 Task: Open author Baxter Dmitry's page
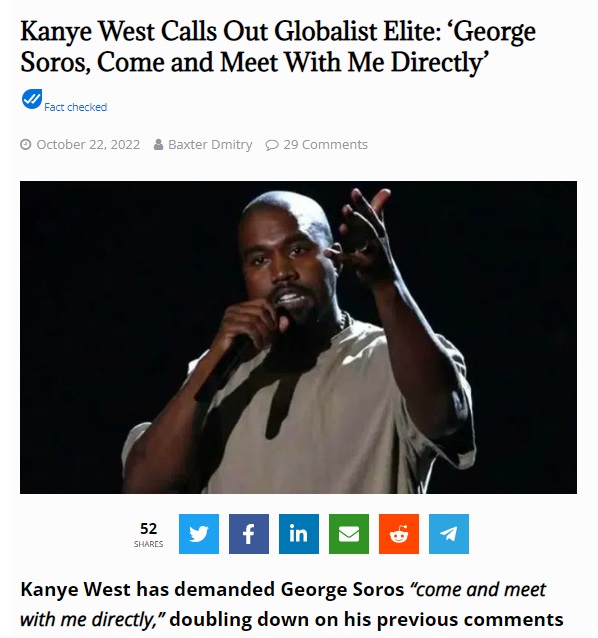(x=210, y=144)
